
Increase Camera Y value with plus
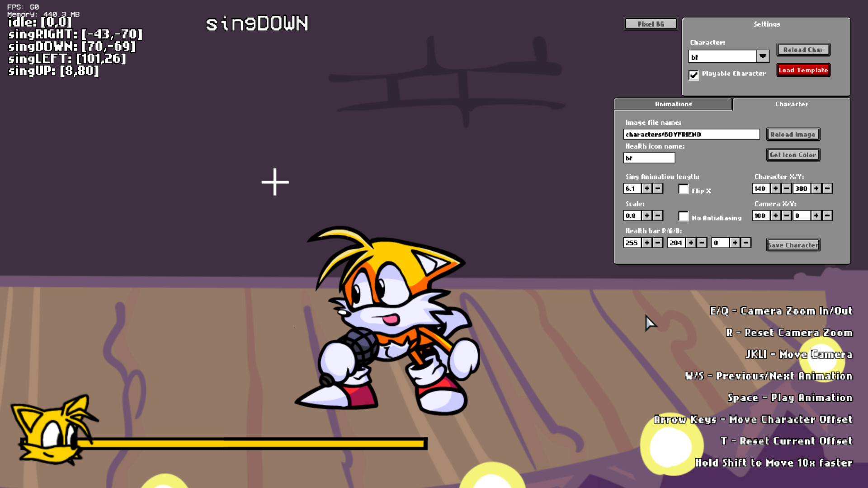(816, 216)
